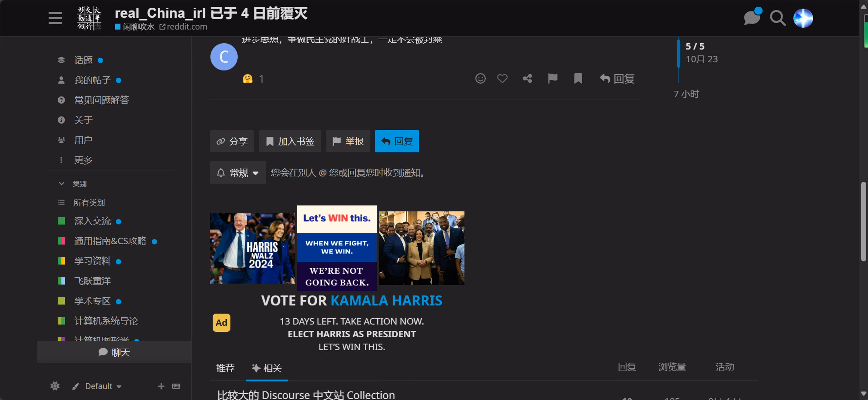The height and width of the screenshot is (400, 868).
Task: Sort by 回复 replies column header
Action: point(627,367)
